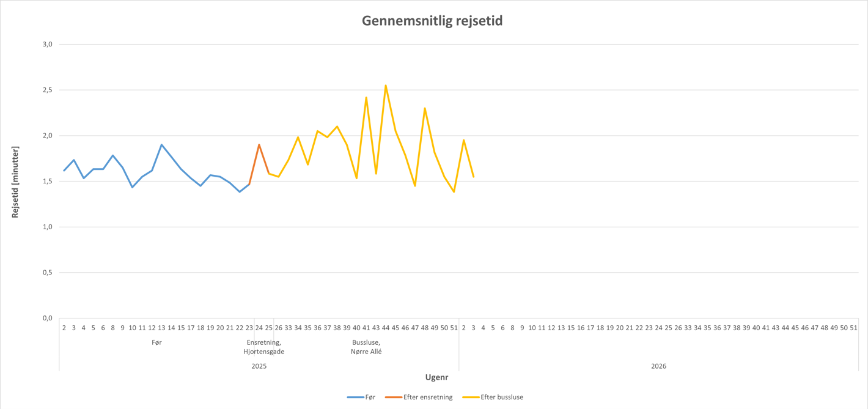Select the horizontal axis title Ugenr
868x409 pixels.
point(436,377)
